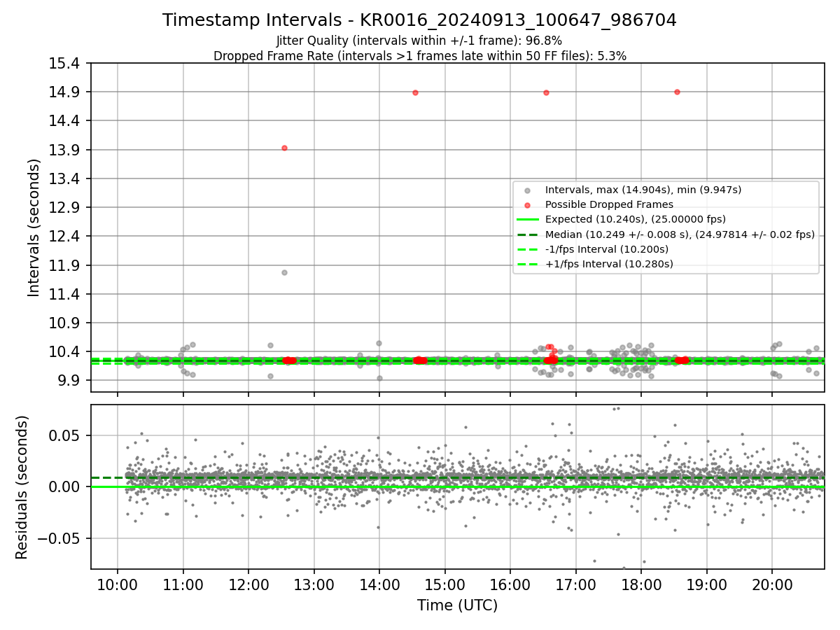Click the red cluster near 18:35 on the baseline
This screenshot has height=630, width=840.
(682, 360)
